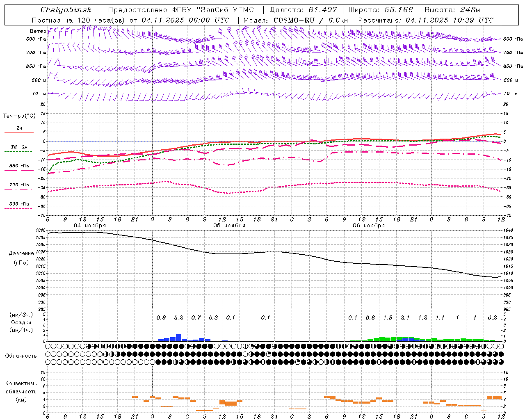This screenshot has height=420, width=525.
Task: Click the 1.1 precipitation total value
Action: [x=440, y=318]
